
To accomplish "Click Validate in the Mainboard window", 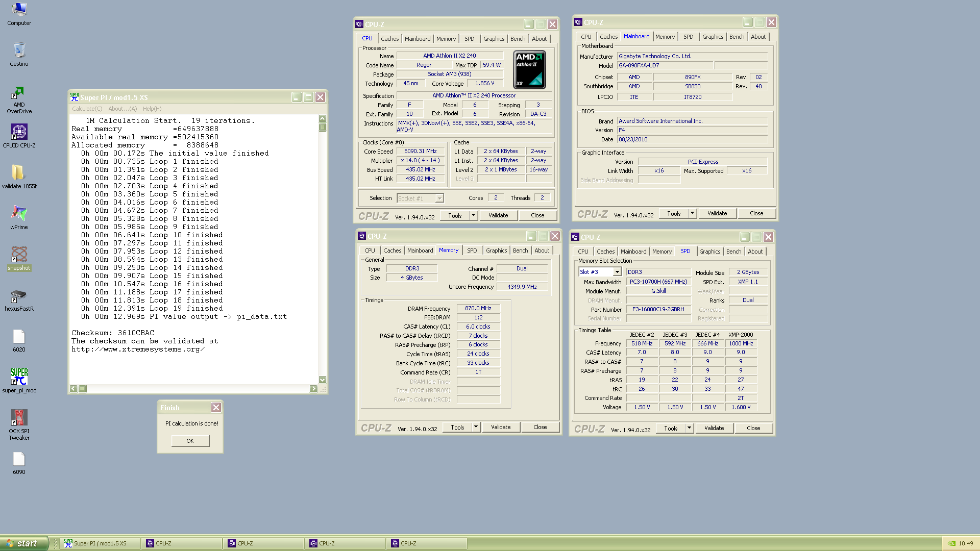I will [x=717, y=213].
